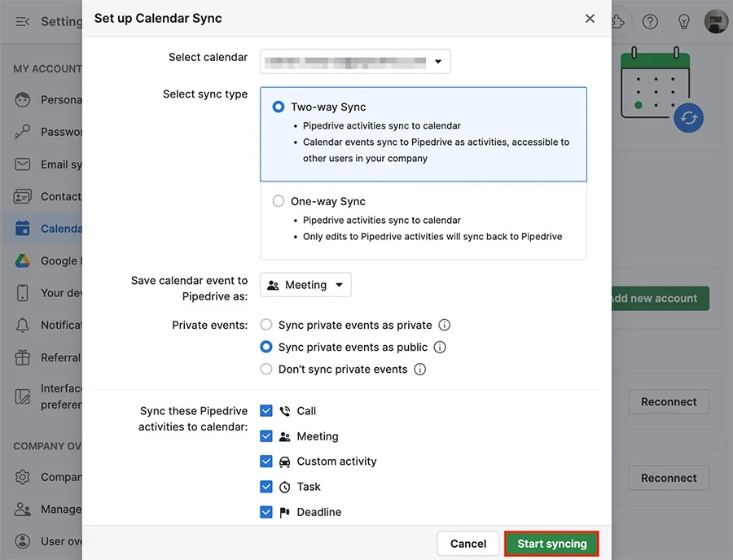
Task: Open the marketplace puzzle icon
Action: pyautogui.click(x=618, y=21)
